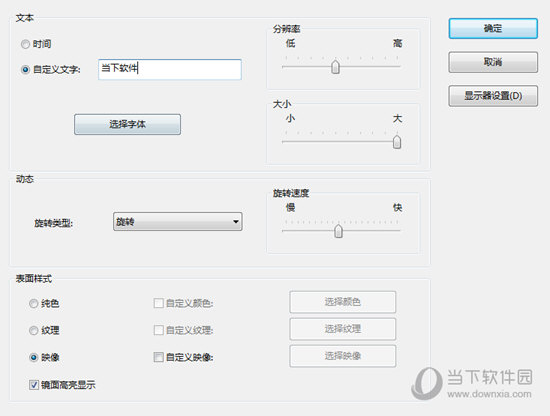Click the 小 label under 大小

pyautogui.click(x=290, y=119)
